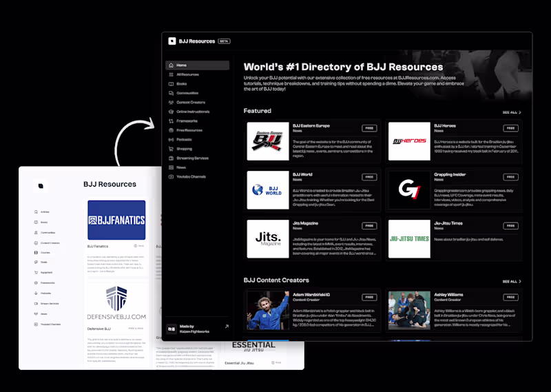Click the Podcasts microphone icon in white window

[36, 293]
